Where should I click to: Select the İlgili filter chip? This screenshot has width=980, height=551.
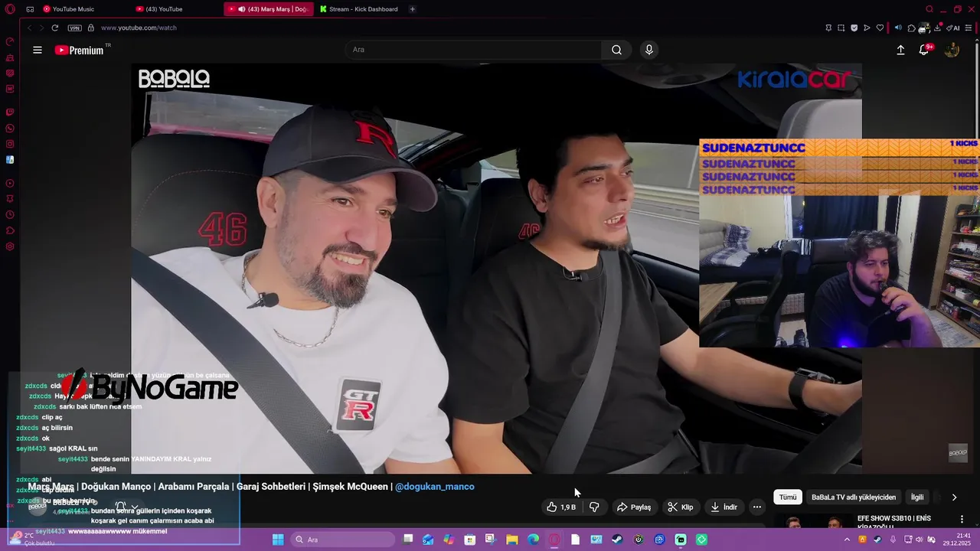(x=917, y=497)
